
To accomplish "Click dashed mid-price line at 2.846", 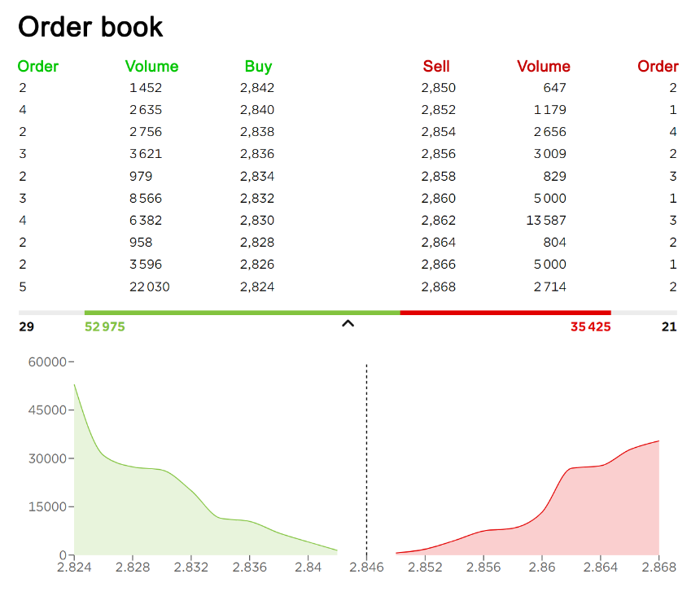I will coord(366,460).
